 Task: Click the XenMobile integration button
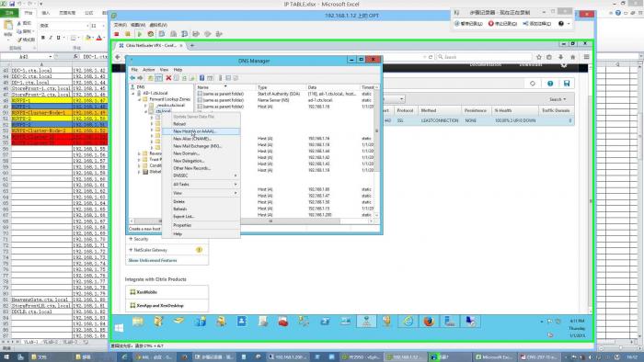pyautogui.click(x=167, y=292)
